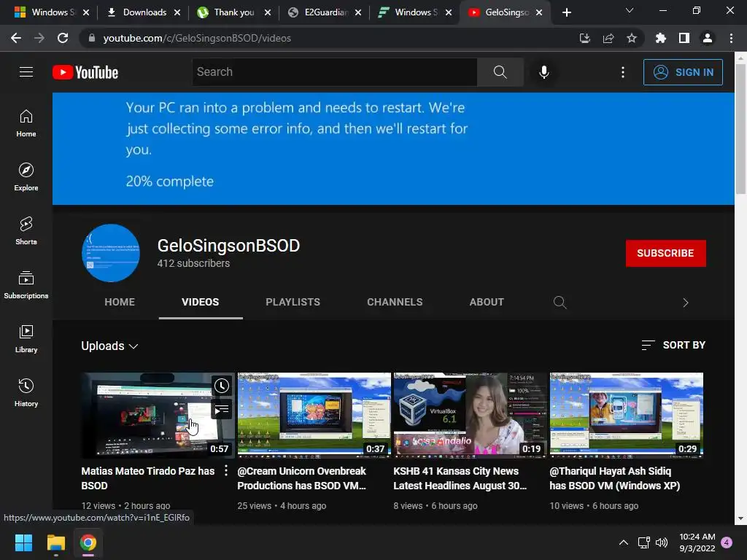Open Library in the sidebar
Screen dimensions: 747x560
(26, 338)
